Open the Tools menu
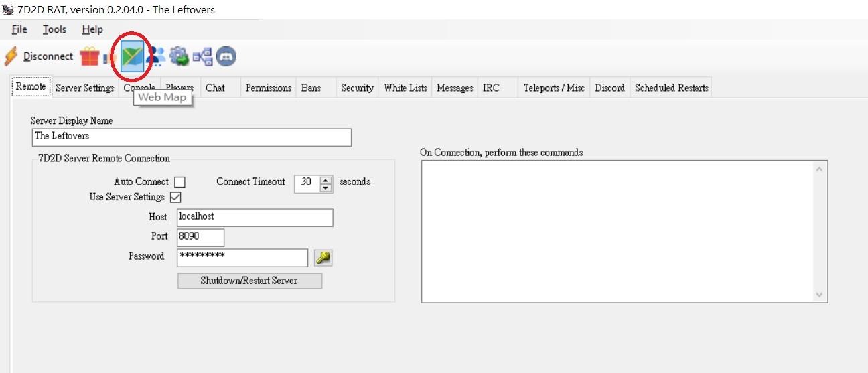 (54, 29)
